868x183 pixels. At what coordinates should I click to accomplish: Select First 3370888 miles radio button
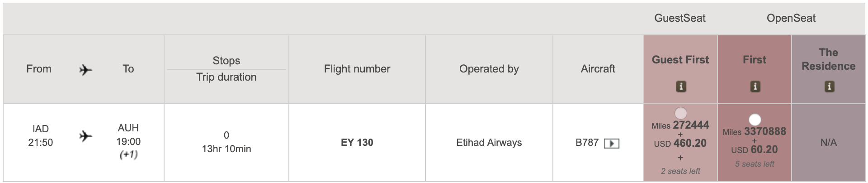pyautogui.click(x=755, y=120)
